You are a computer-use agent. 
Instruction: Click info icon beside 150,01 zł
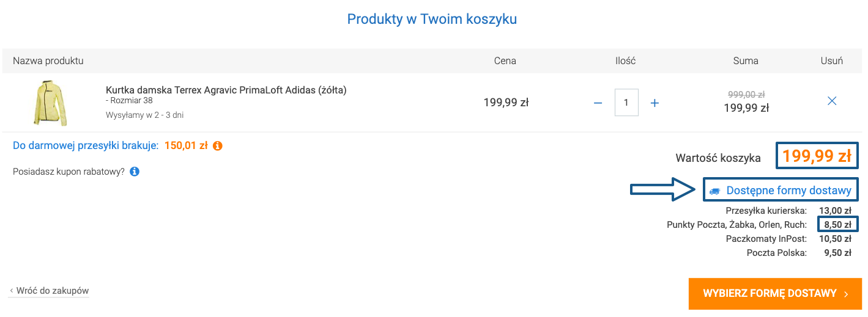(x=218, y=146)
